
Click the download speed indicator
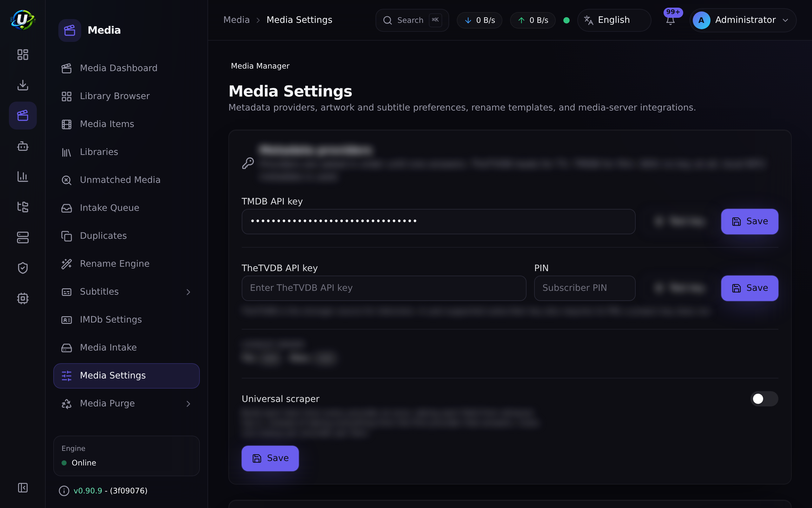click(480, 20)
